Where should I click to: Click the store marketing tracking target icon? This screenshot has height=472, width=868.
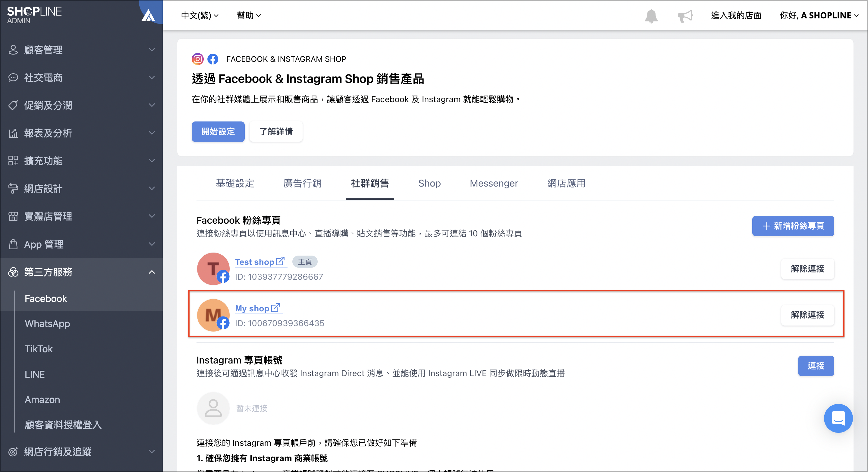point(13,452)
